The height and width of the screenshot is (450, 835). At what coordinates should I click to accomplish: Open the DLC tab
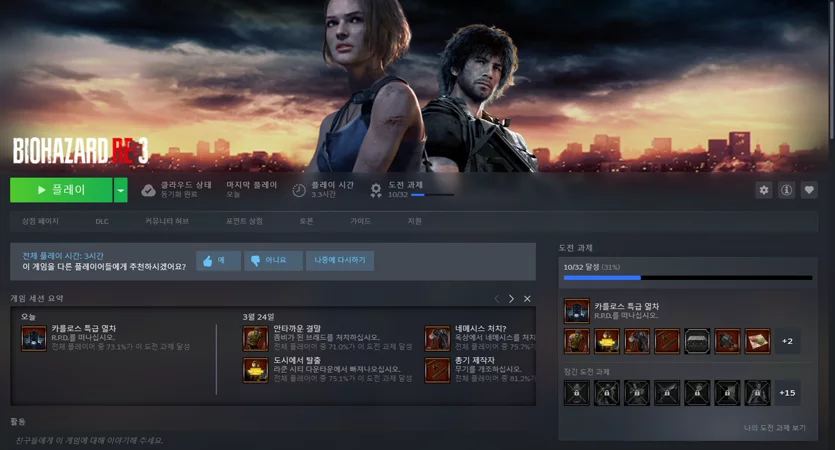click(x=102, y=222)
